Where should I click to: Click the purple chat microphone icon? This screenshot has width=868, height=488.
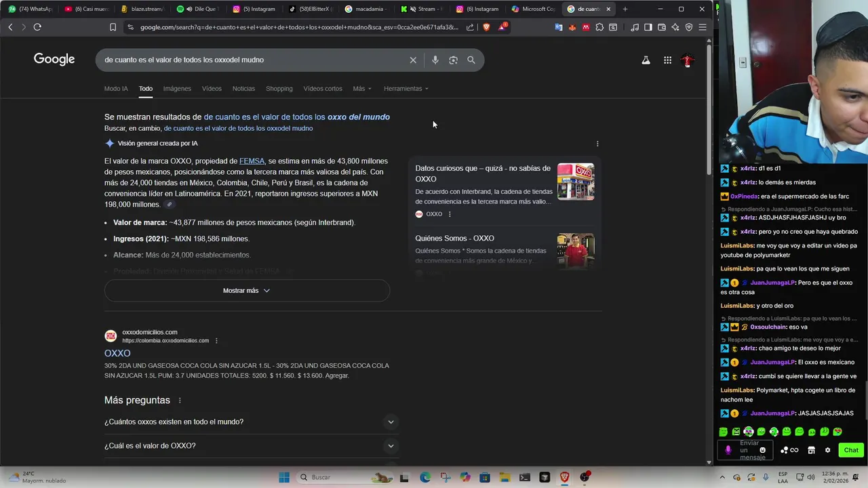(728, 450)
